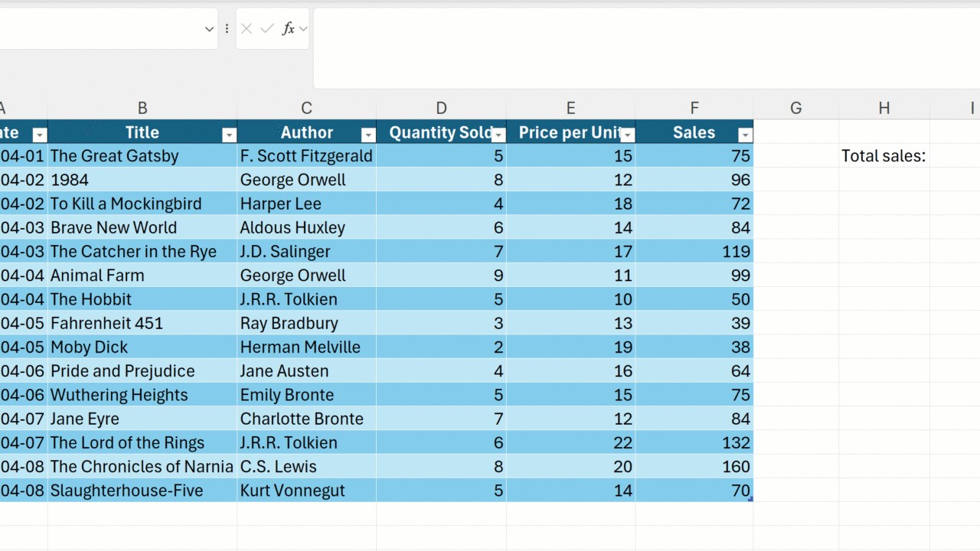
Task: Select the Total sales: label cell
Action: pos(884,156)
